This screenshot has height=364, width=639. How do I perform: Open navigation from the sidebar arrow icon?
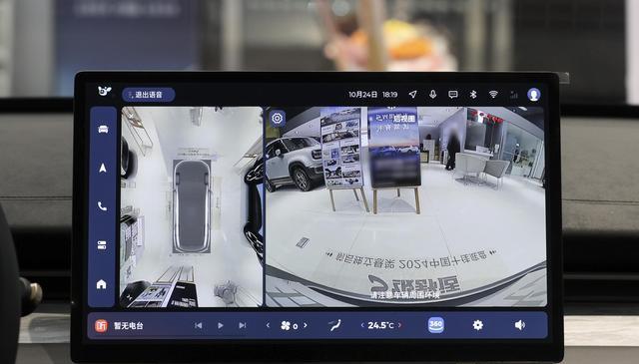click(x=103, y=168)
